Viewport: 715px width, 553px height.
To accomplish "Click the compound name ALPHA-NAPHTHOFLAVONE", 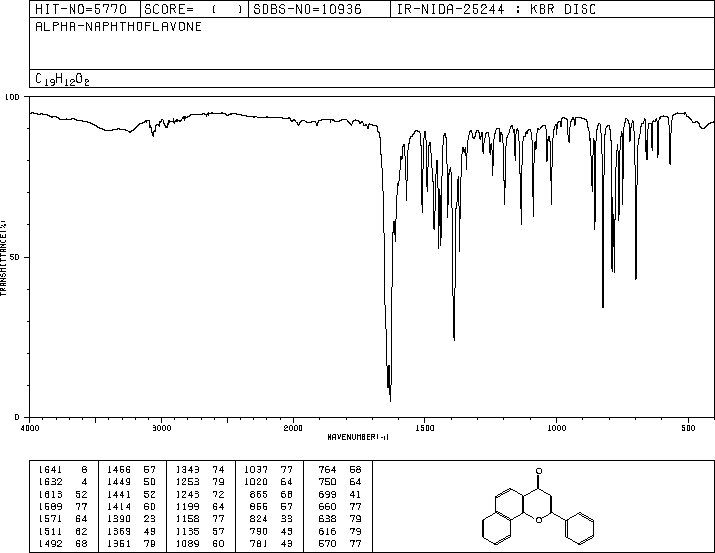I will point(119,26).
